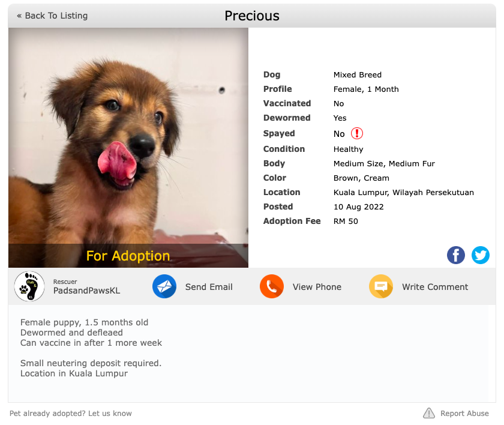
Task: Open the PadsandPawsKL rescuer profile name
Action: click(x=86, y=291)
